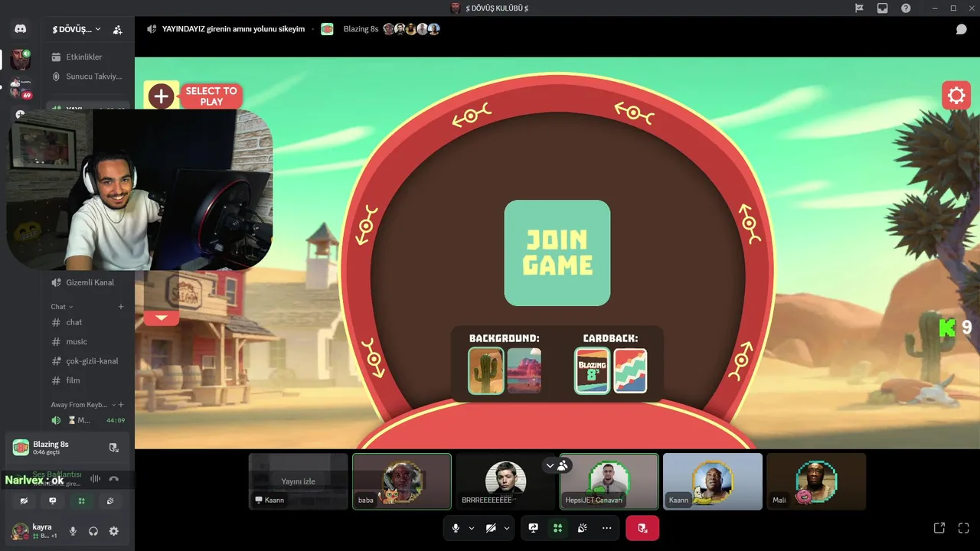Open Blazing 8s activity name in sidebar
The image size is (980, 551).
(51, 444)
